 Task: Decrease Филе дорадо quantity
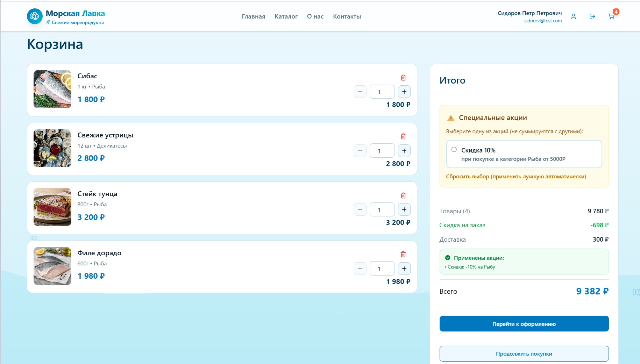click(360, 269)
